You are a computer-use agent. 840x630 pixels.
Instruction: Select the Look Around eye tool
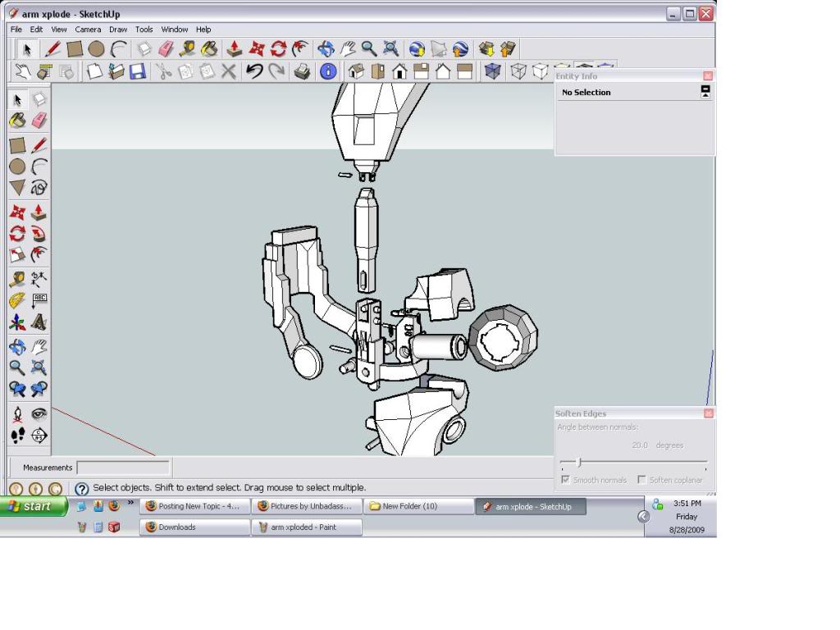tap(39, 413)
